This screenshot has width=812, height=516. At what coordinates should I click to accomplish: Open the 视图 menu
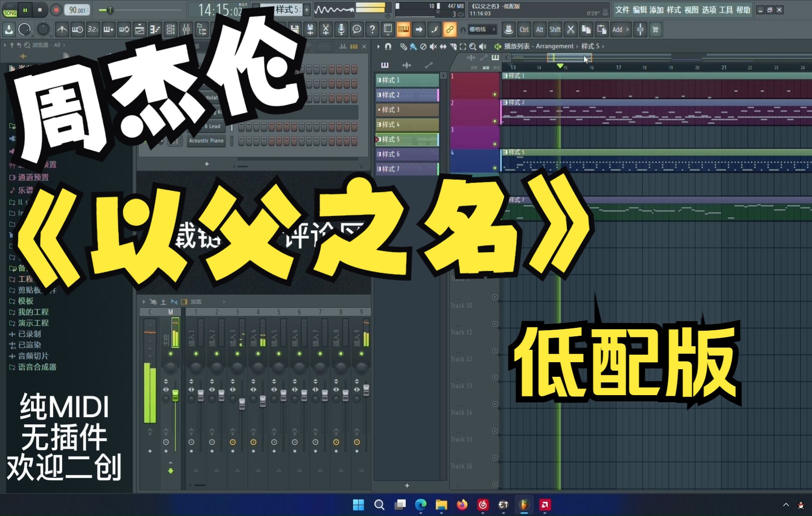(691, 10)
